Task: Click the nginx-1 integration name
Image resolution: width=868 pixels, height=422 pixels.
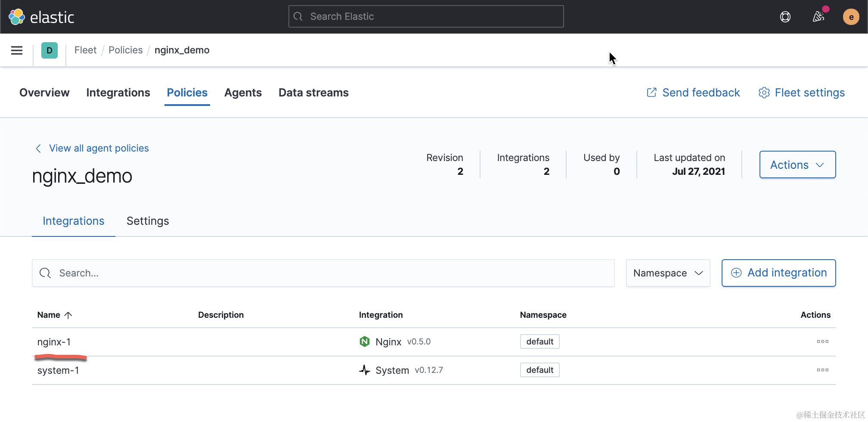Action: (x=54, y=342)
